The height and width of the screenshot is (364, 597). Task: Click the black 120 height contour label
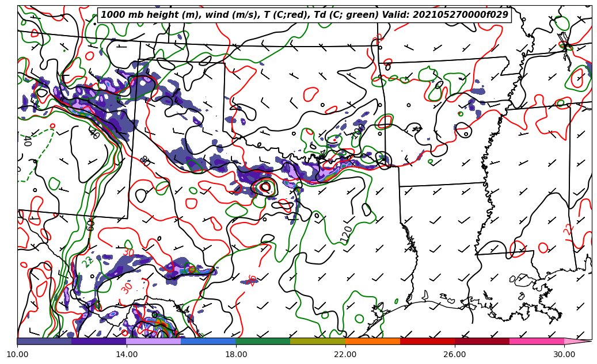click(x=346, y=233)
